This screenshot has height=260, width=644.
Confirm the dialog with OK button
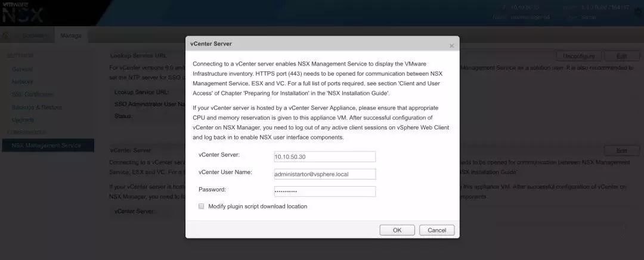coord(397,230)
